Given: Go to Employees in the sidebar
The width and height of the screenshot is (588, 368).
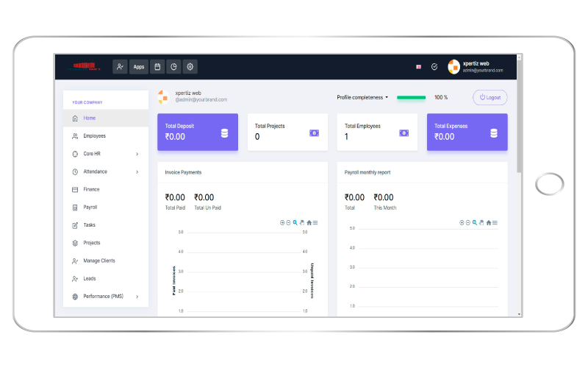Looking at the screenshot, I should 94,136.
